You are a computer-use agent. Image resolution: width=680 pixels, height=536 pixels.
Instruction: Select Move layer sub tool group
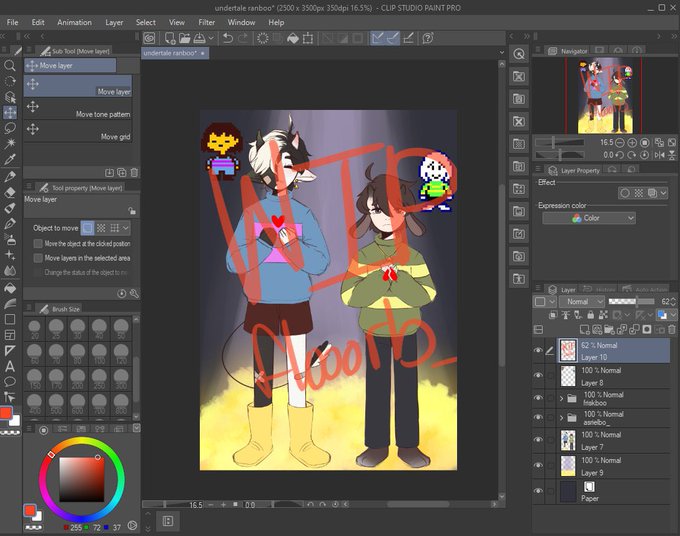tap(70, 65)
